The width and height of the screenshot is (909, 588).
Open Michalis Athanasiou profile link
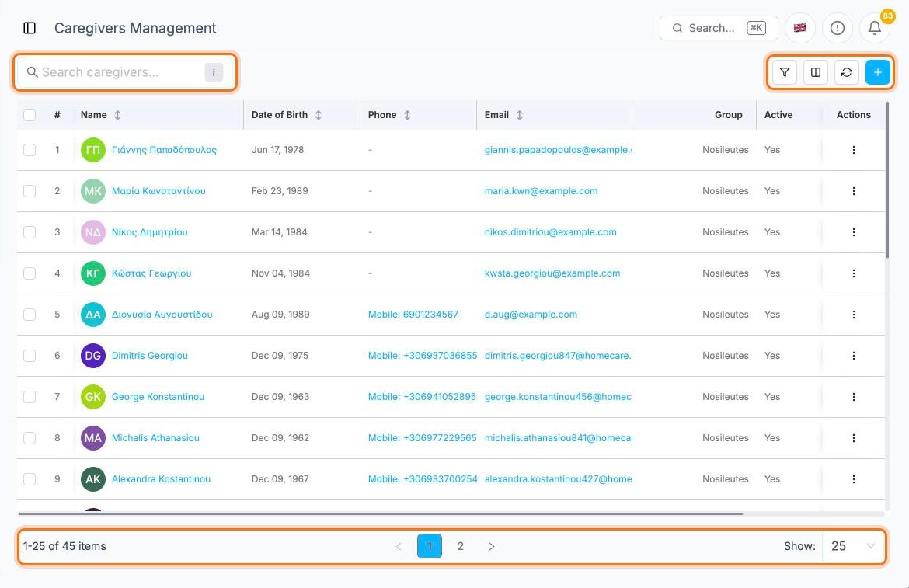click(155, 437)
